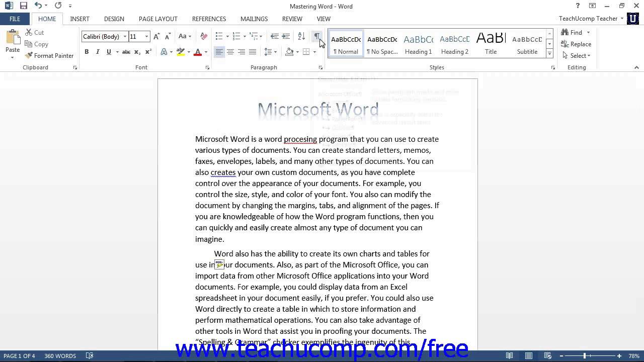Viewport: 644px width, 362px height.
Task: Open proofing errors icon in status bar
Action: pyautogui.click(x=90, y=356)
